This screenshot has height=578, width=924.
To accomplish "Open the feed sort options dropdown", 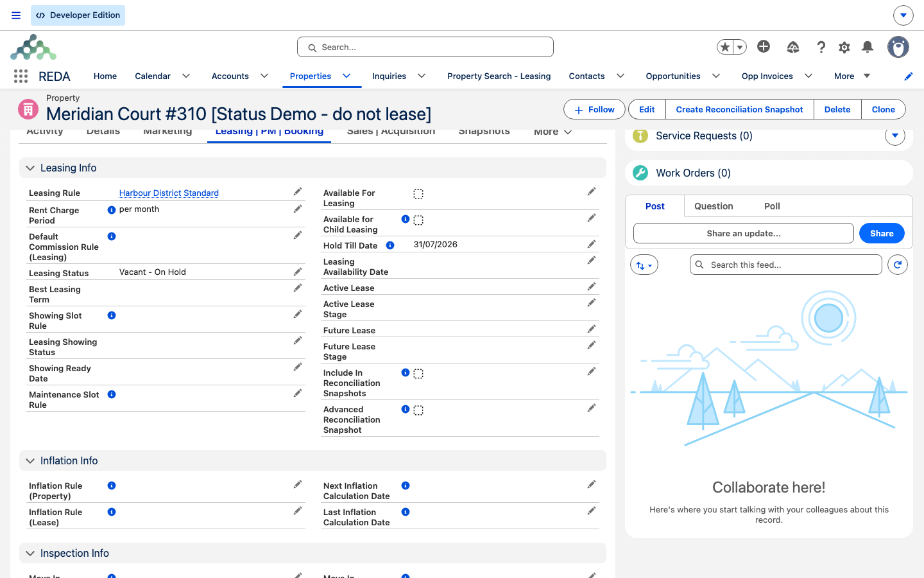I will pyautogui.click(x=644, y=265).
